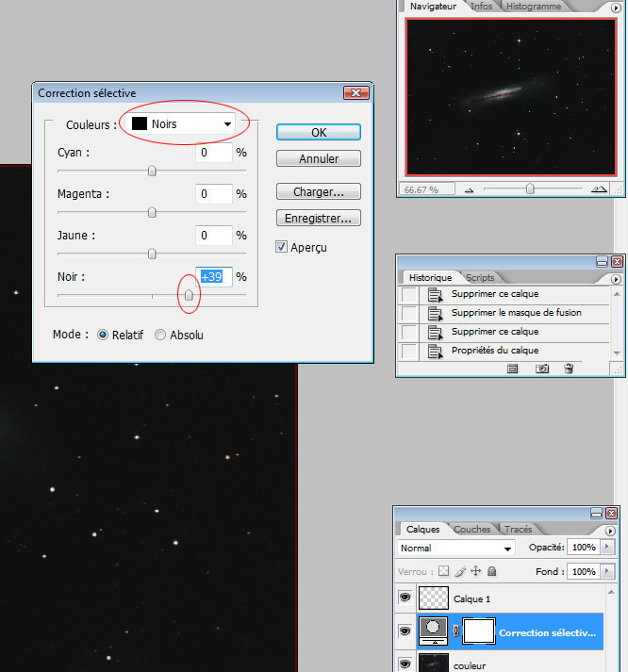
Task: Click the galaxy preview thumbnail in Navigateur
Action: coord(510,97)
